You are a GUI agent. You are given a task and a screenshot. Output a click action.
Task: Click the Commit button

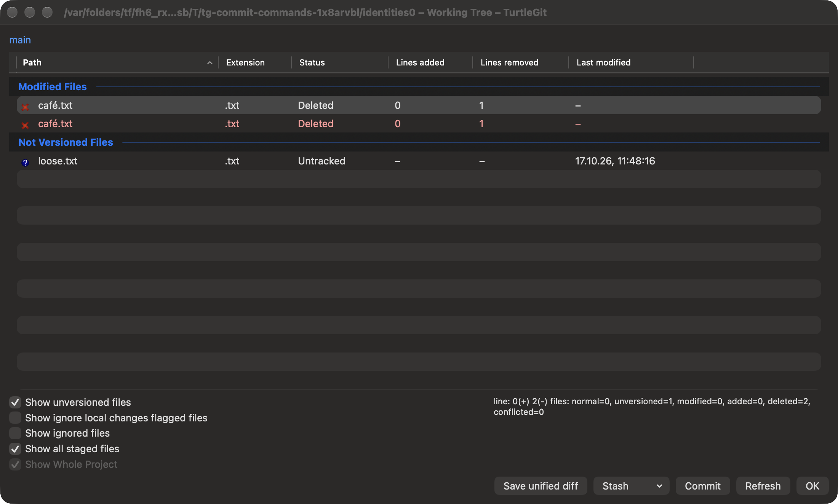tap(703, 486)
